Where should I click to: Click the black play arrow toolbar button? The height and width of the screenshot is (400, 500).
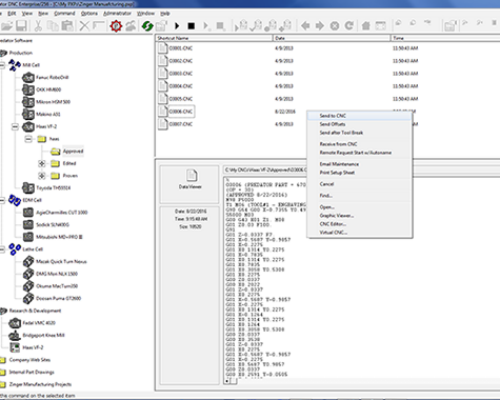click(x=177, y=26)
